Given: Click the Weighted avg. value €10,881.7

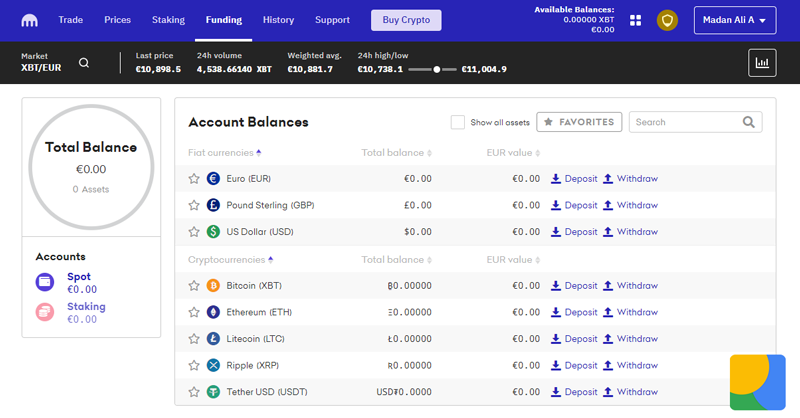Looking at the screenshot, I should click(310, 69).
